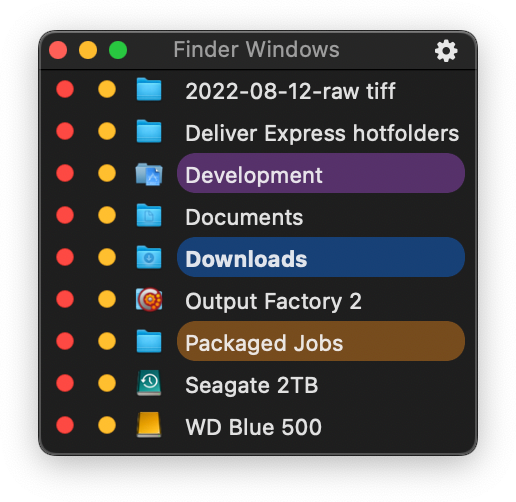The image size is (516, 502).
Task: Close the Downloads window via the red dot
Action: [65, 257]
